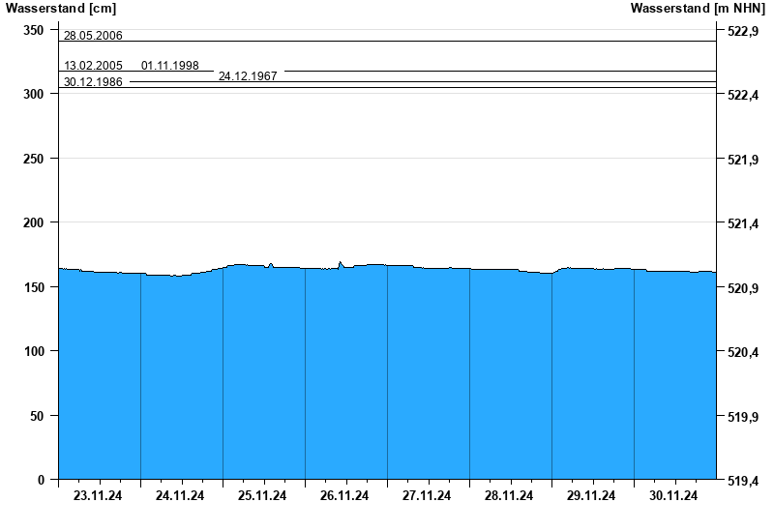Select the 30.11.24 date on the x-axis
This screenshot has height=532, width=774.
(x=674, y=496)
